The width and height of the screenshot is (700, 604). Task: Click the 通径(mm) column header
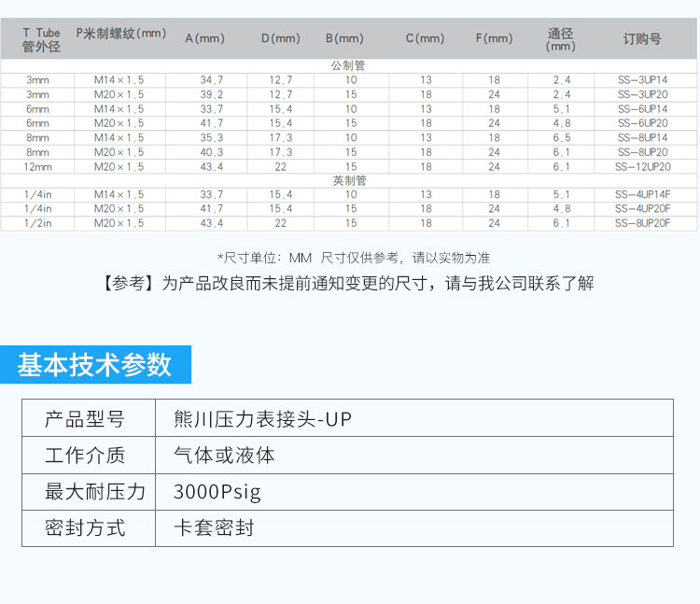pos(561,40)
